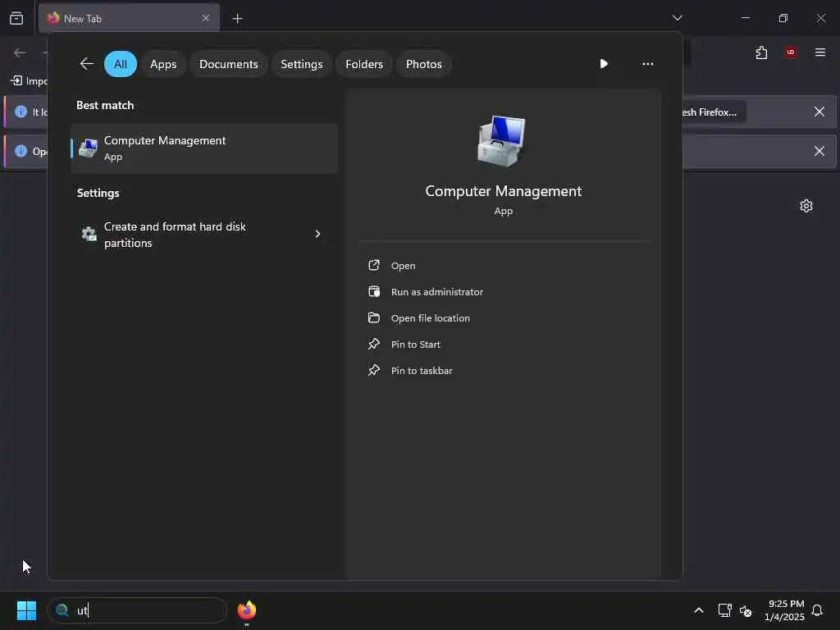Click the Open icon in the preview pane
This screenshot has width=840, height=630.
pyautogui.click(x=374, y=265)
